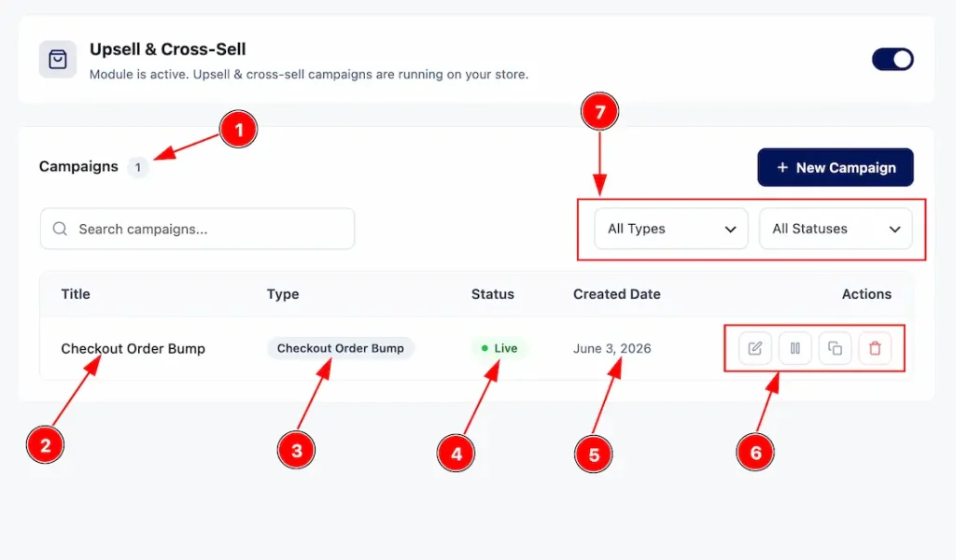Click the Actions column header
The height and width of the screenshot is (560, 956).
(x=866, y=294)
